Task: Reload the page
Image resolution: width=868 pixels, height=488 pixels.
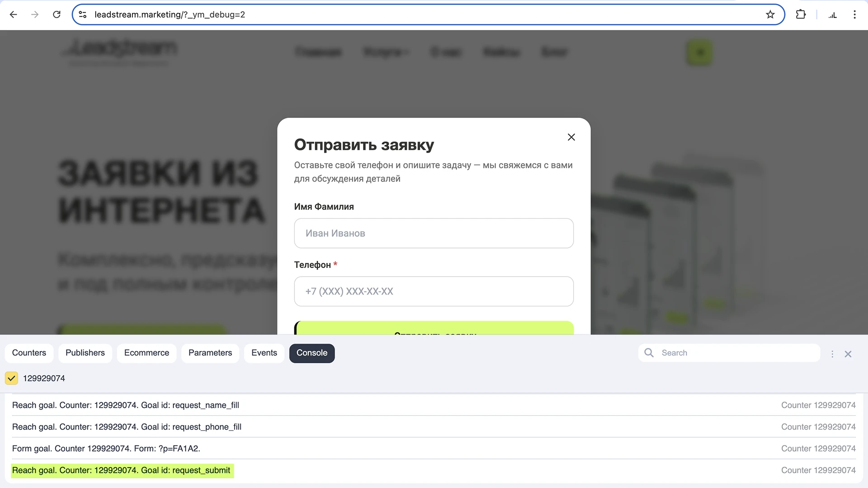Action: [x=57, y=14]
